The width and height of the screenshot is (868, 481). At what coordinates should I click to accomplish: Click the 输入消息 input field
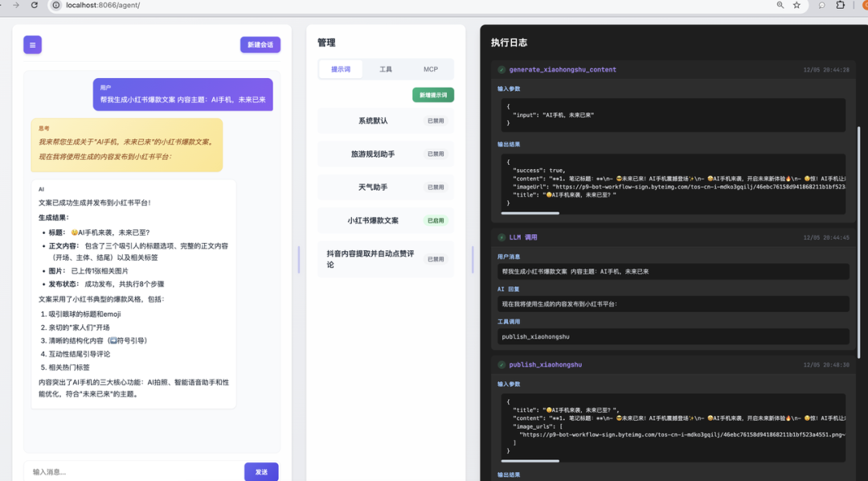click(121, 471)
